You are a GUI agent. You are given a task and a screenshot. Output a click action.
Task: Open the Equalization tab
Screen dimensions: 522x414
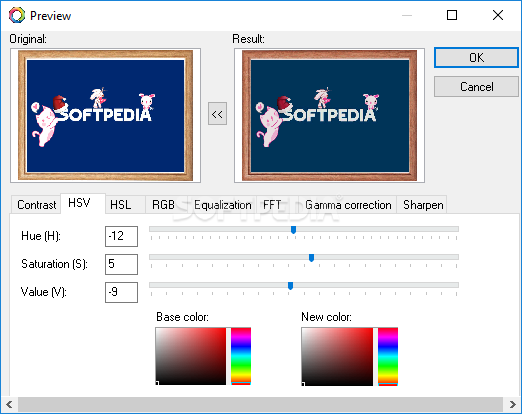(x=223, y=205)
